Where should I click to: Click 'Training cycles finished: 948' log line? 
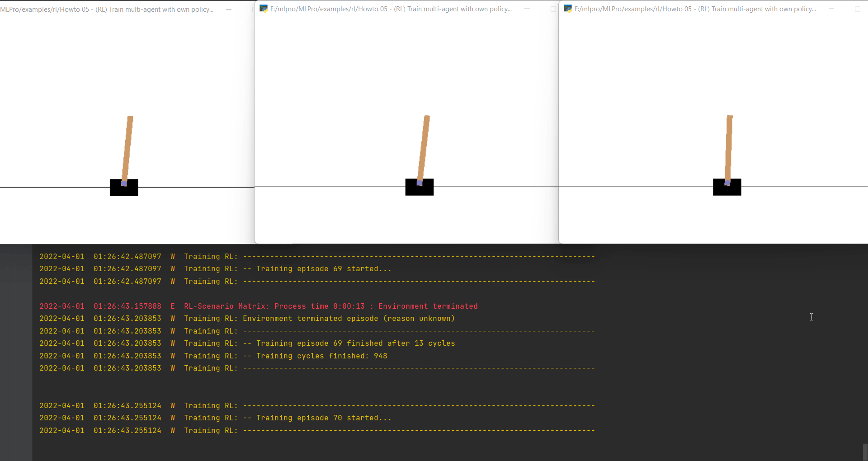tap(213, 356)
